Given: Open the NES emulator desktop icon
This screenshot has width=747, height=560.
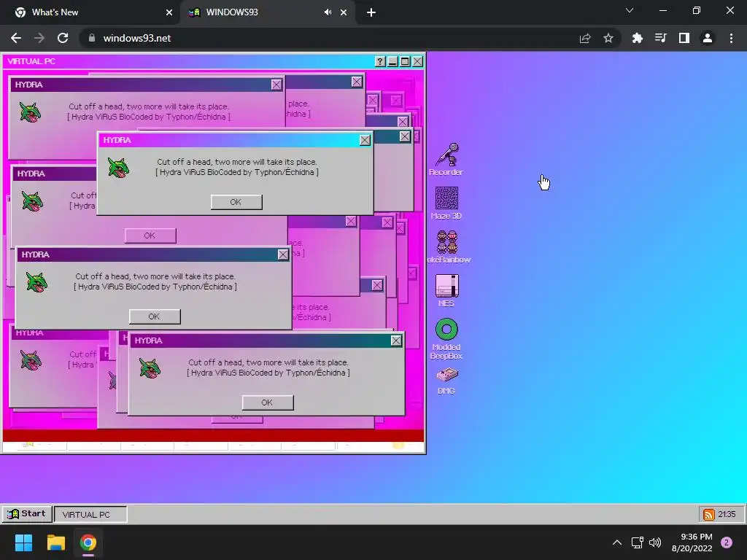Looking at the screenshot, I should [447, 290].
